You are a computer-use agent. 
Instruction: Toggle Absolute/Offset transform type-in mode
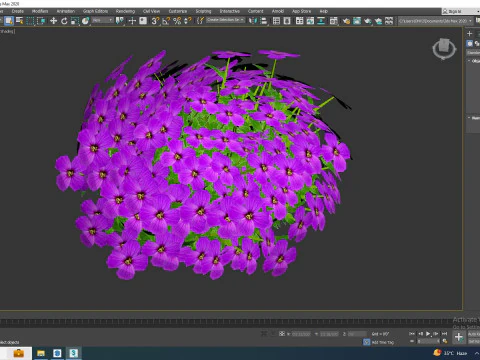(282, 333)
